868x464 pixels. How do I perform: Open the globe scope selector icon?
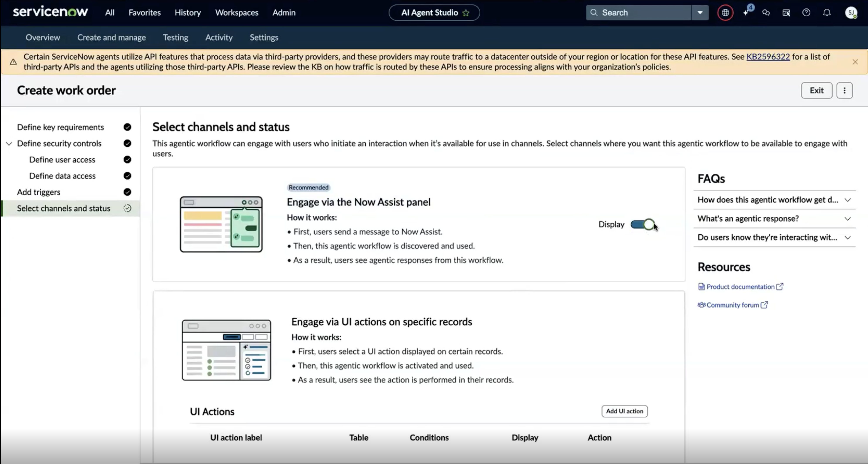point(725,12)
